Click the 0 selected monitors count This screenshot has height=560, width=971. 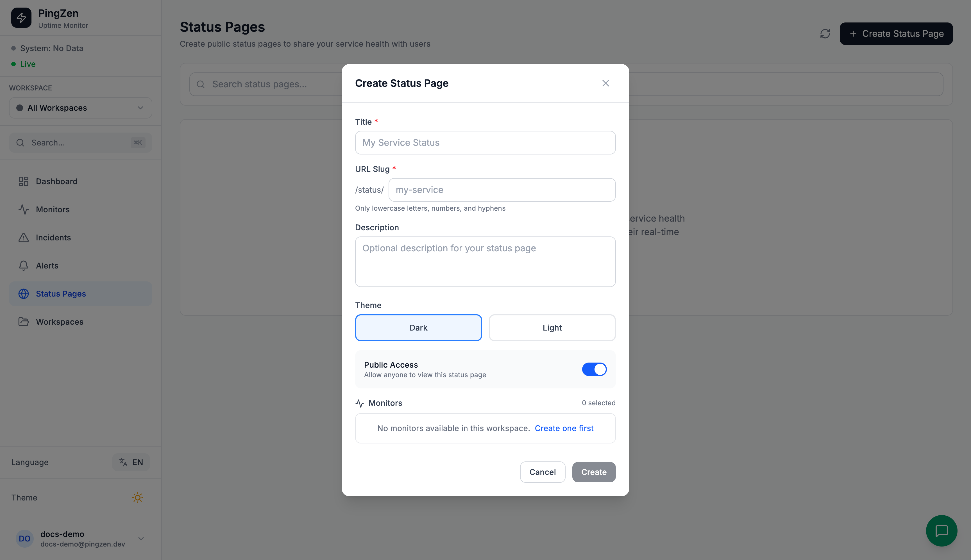598,403
